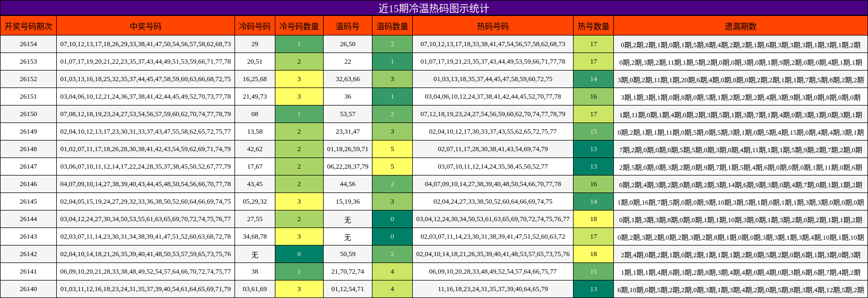Viewport: 868px width, 298px height.
Task: Click hot count 13 in row 26140
Action: point(593,289)
